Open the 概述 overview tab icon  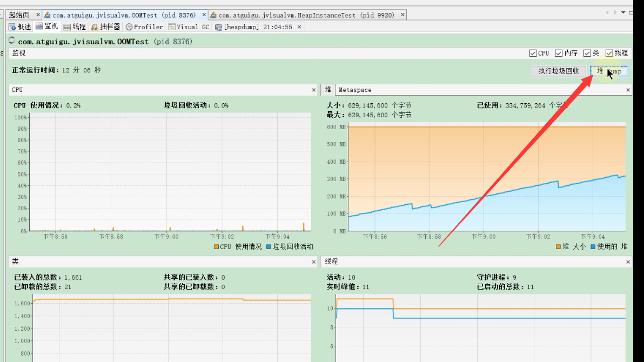click(x=12, y=27)
